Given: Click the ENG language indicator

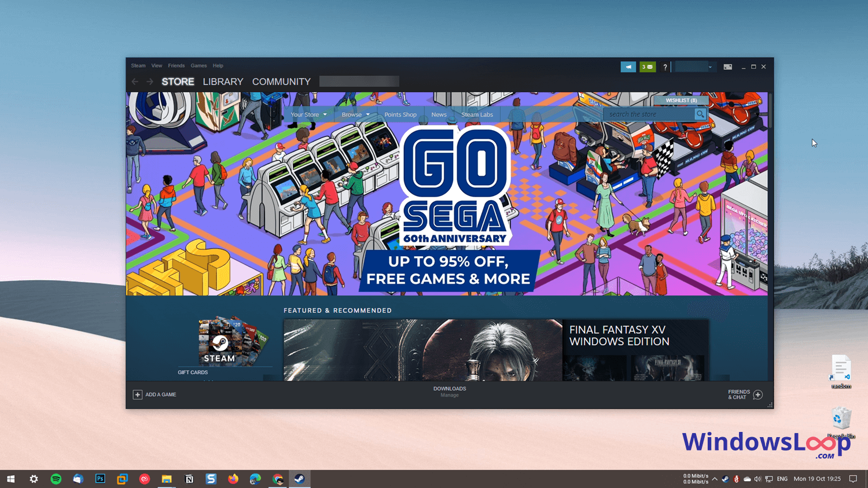Looking at the screenshot, I should click(x=782, y=479).
